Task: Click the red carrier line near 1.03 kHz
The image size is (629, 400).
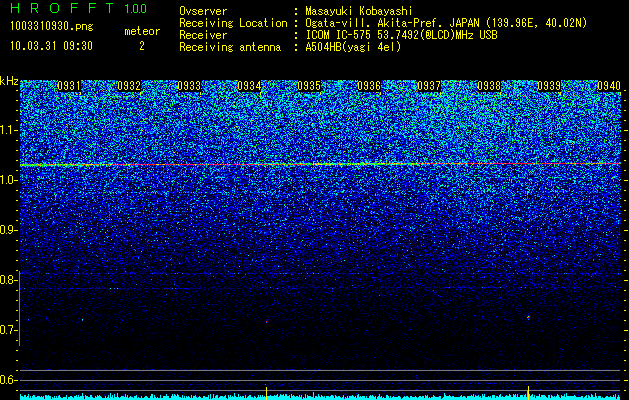Action: pyautogui.click(x=321, y=164)
